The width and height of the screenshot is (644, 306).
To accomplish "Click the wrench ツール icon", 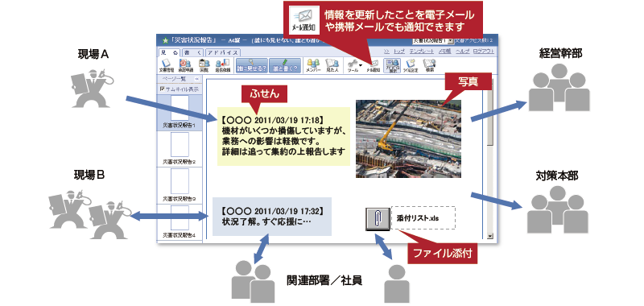I will [x=353, y=65].
